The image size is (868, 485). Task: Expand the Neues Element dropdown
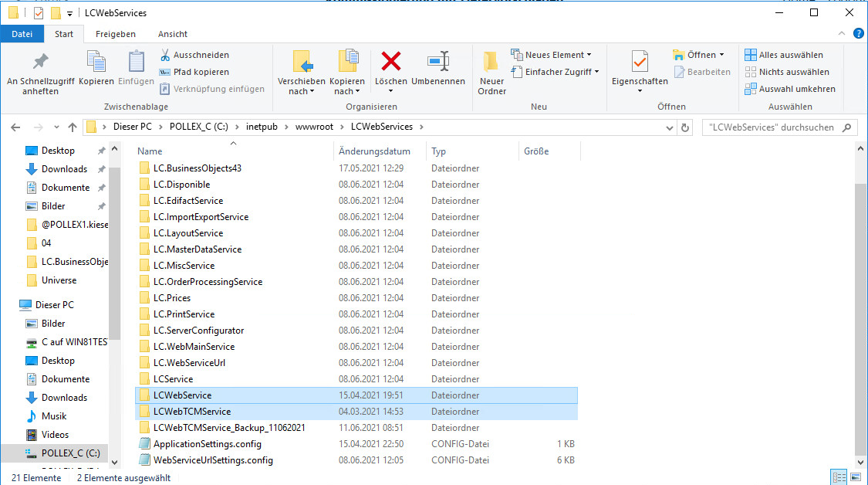coord(551,55)
